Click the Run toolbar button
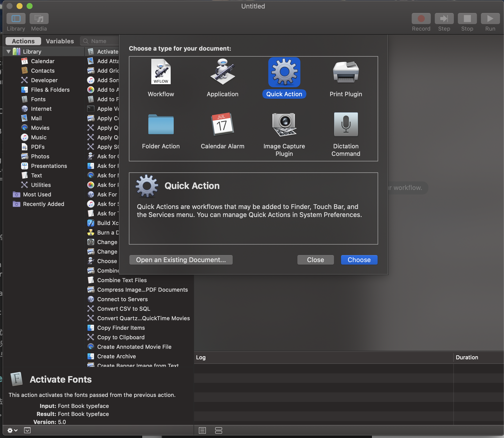The height and width of the screenshot is (438, 504). click(490, 19)
